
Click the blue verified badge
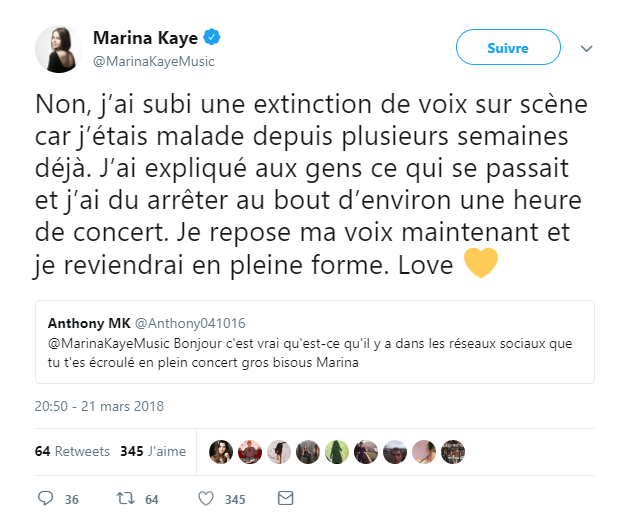[213, 38]
